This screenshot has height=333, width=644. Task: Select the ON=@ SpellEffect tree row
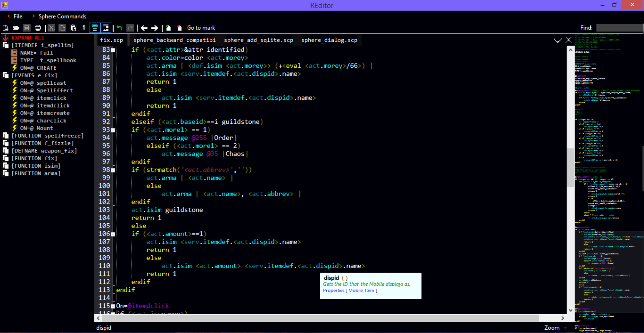pos(46,90)
